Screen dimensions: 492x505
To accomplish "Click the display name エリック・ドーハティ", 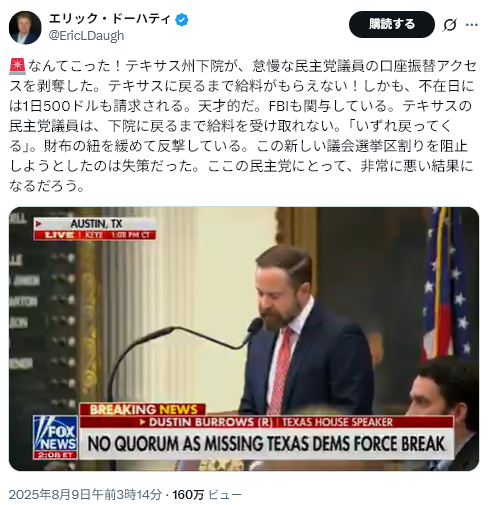I will click(x=110, y=19).
